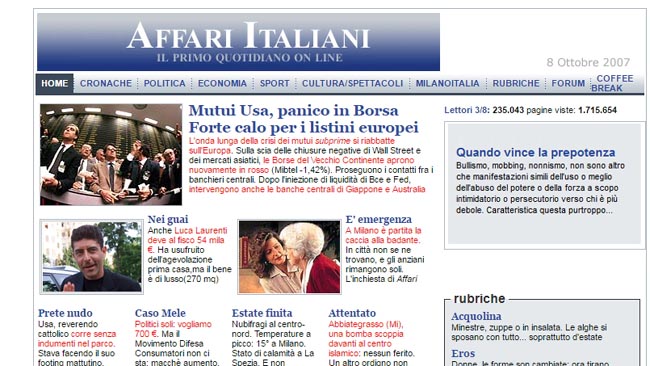Open the 'Prete nudo' story
The image size is (650, 366).
click(65, 313)
